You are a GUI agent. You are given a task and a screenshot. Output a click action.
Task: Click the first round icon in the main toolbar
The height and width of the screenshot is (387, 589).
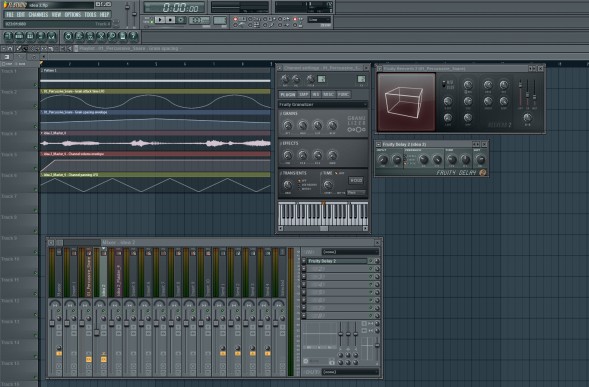click(x=8, y=36)
